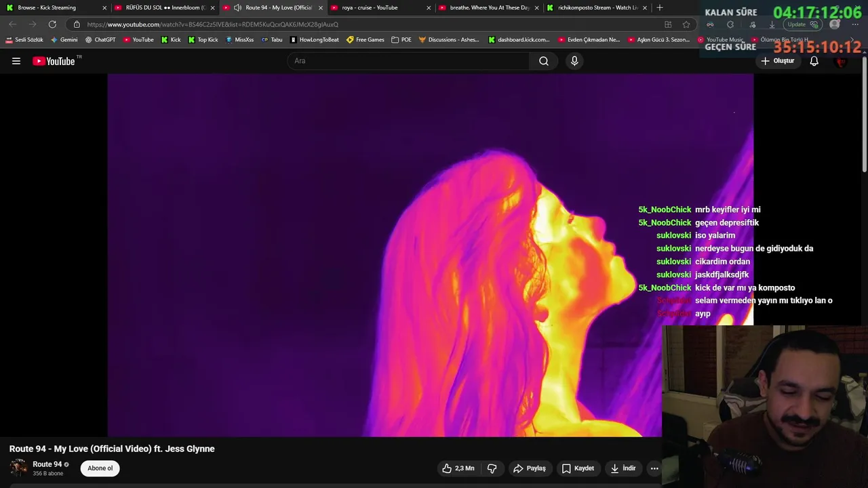
Task: Open more actions three-dot menu below the video
Action: (654, 468)
